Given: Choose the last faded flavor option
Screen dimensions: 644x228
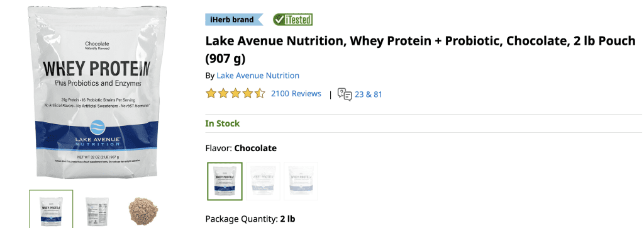Looking at the screenshot, I should pos(301,181).
